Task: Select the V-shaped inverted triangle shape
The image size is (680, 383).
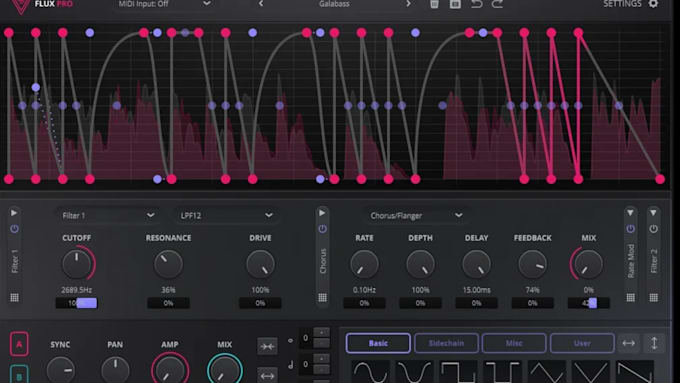Action: pyautogui.click(x=591, y=372)
